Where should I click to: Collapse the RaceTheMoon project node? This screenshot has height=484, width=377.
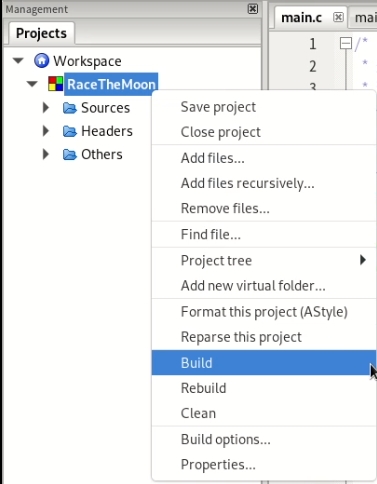(x=32, y=84)
